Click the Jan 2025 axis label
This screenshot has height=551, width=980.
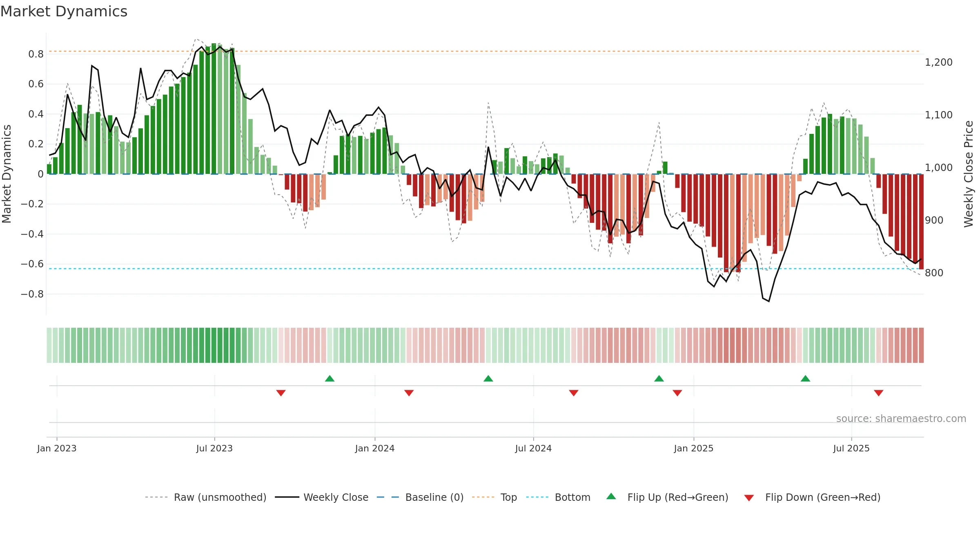click(694, 448)
